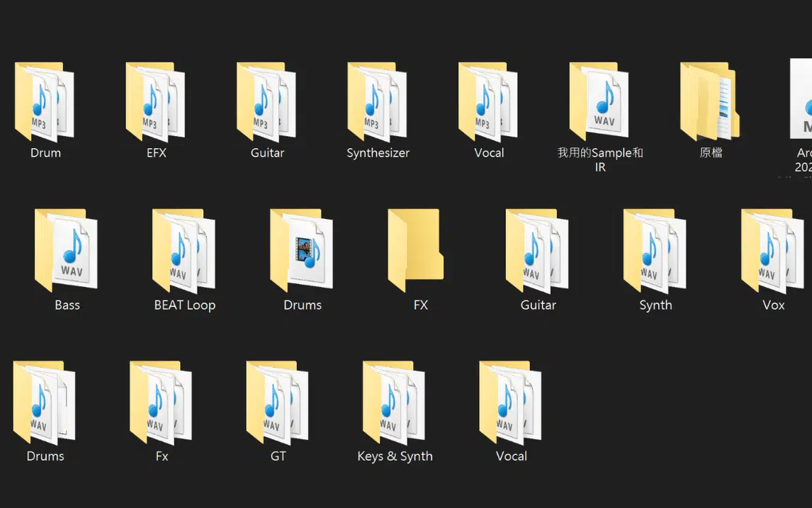This screenshot has width=812, height=508.
Task: Click the "EFX" name label
Action: pyautogui.click(x=157, y=153)
